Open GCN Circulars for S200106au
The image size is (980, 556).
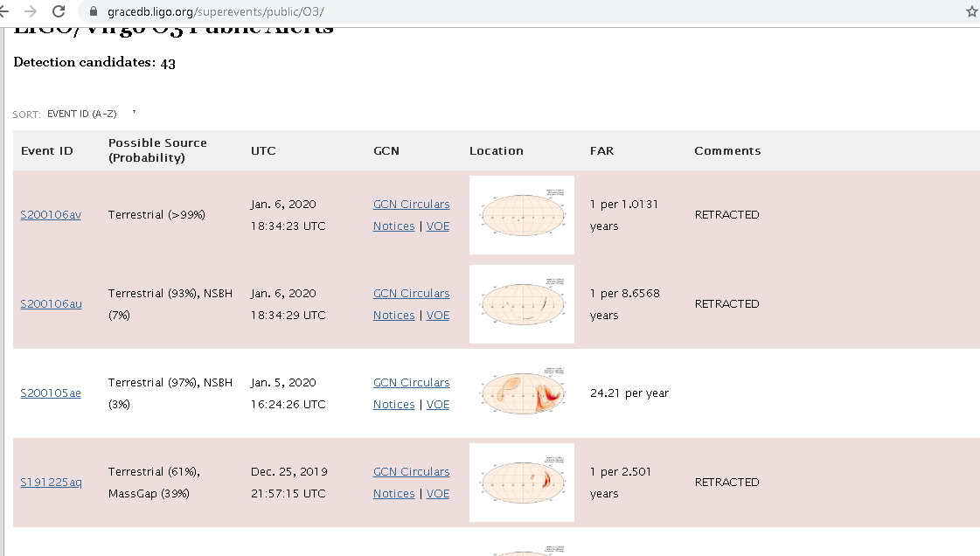coord(411,294)
